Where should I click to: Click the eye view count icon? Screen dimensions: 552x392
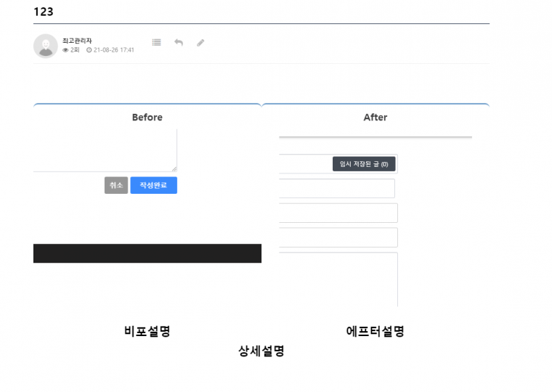pos(65,50)
